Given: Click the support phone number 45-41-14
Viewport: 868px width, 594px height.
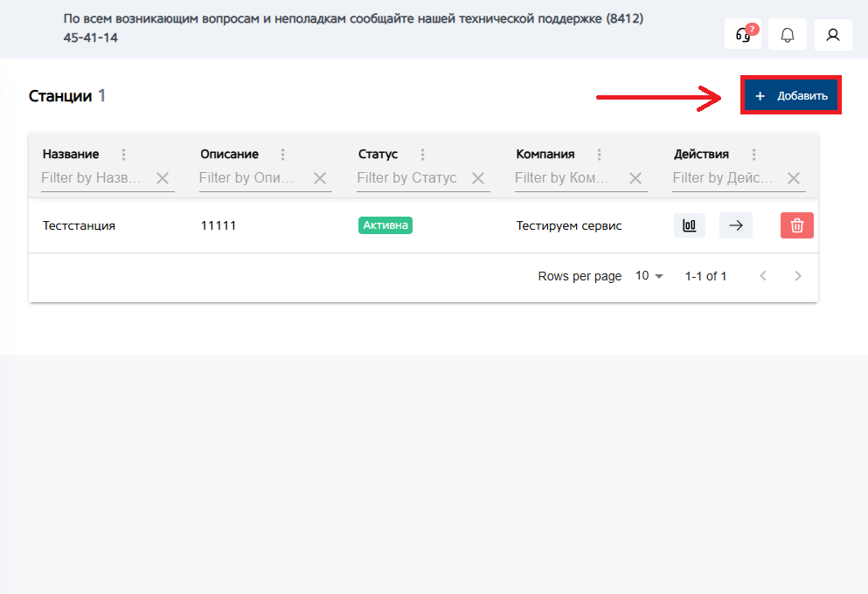Looking at the screenshot, I should [91, 38].
